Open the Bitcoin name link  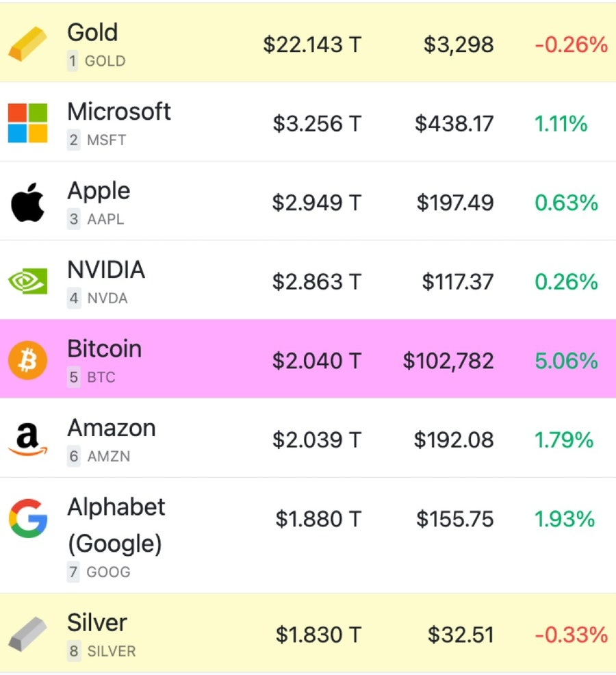click(105, 348)
